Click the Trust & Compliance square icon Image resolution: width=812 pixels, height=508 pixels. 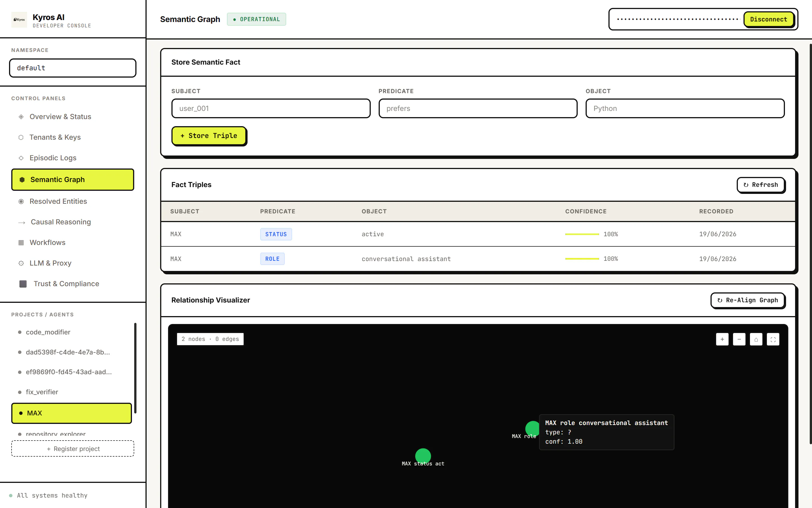tap(23, 284)
